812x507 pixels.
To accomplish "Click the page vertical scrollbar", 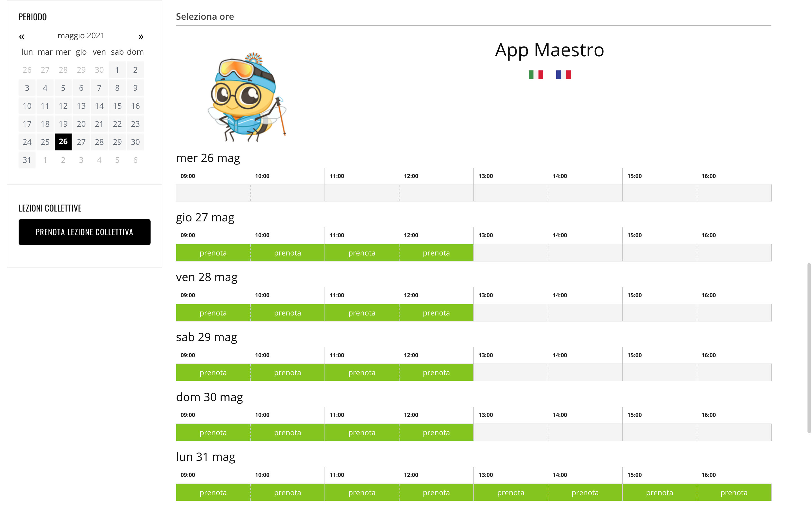I will click(809, 348).
